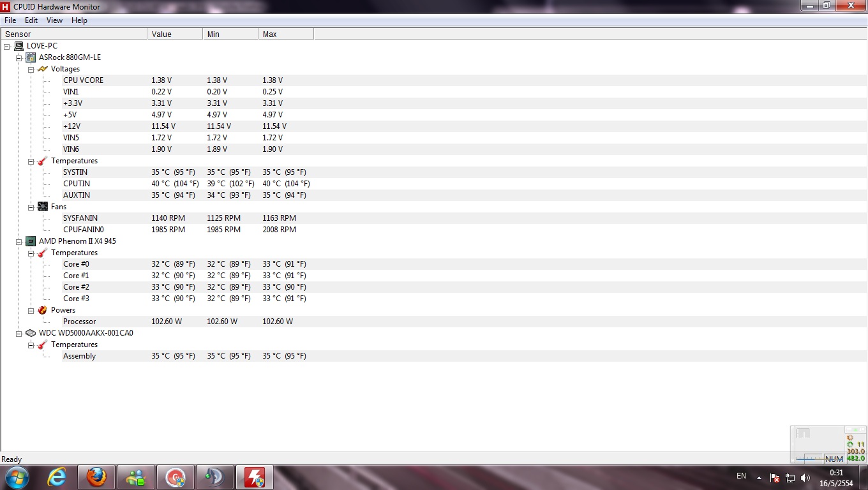Click the LOVE-PC computer icon
The width and height of the screenshot is (868, 490).
coord(19,46)
